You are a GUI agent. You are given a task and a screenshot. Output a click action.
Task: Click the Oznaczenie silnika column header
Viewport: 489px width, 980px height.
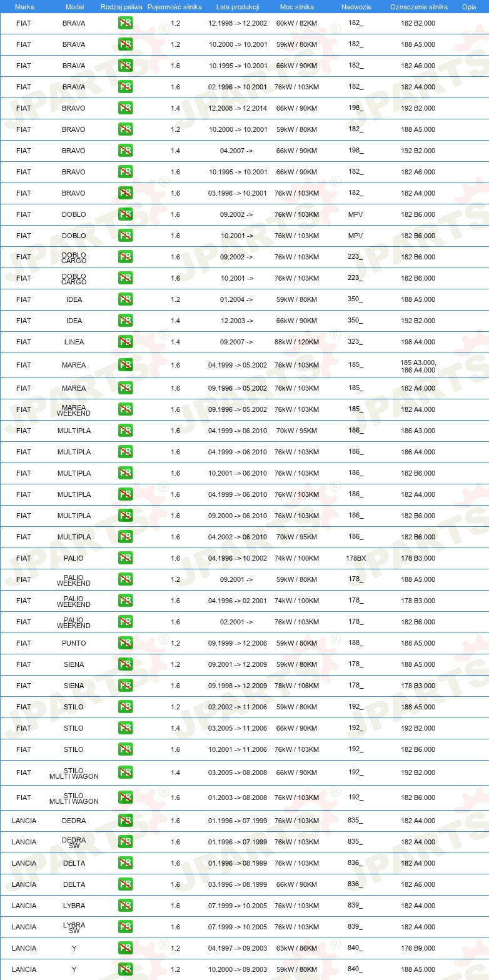418,7
